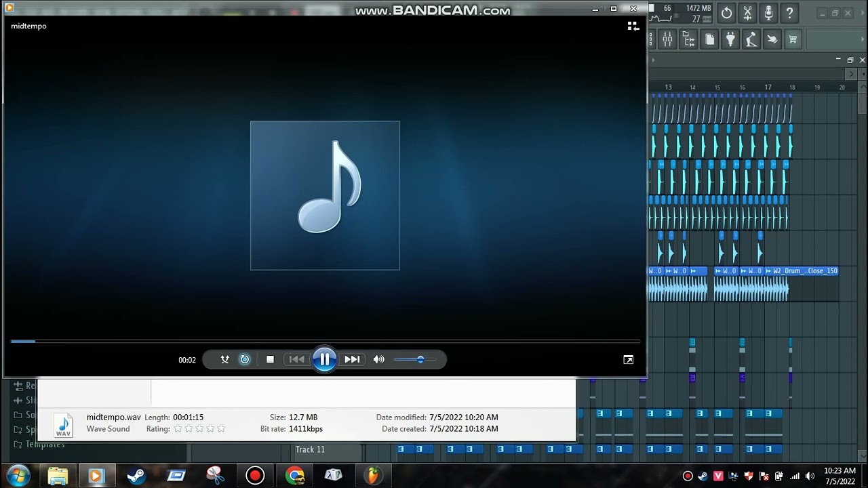Skip to previous track in Media Player
The height and width of the screenshot is (488, 868).
296,359
